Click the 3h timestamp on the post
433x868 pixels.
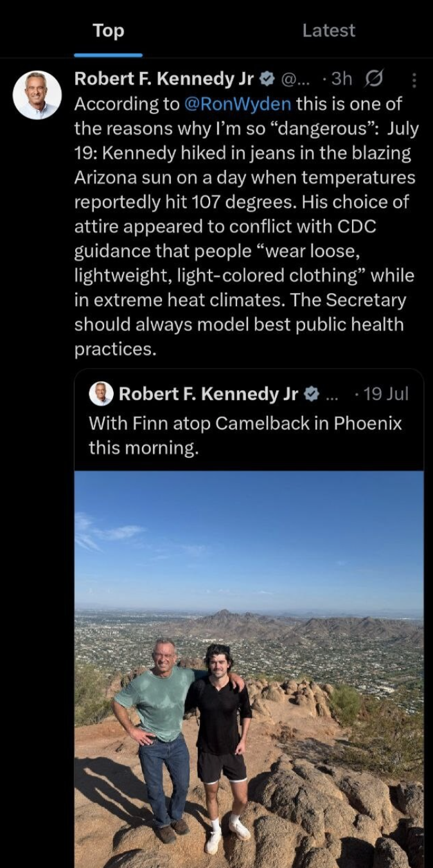tap(339, 79)
